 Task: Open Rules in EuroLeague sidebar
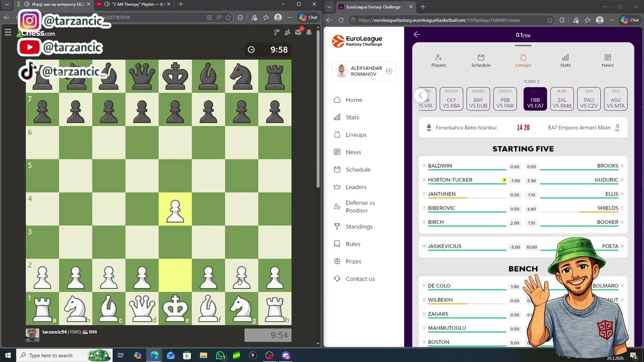(353, 244)
